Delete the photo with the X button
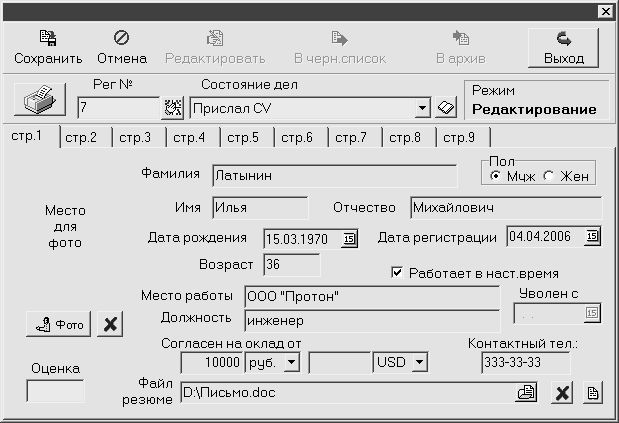This screenshot has width=619, height=423. pyautogui.click(x=110, y=324)
